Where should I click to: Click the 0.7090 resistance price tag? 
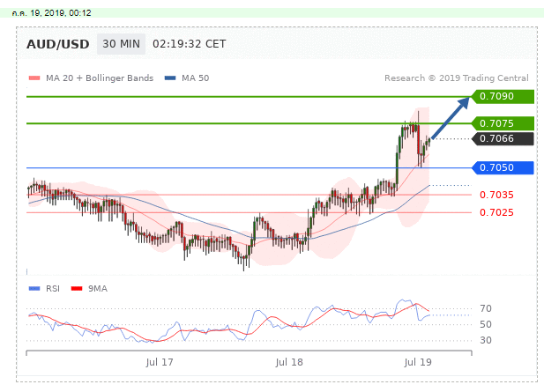(503, 96)
